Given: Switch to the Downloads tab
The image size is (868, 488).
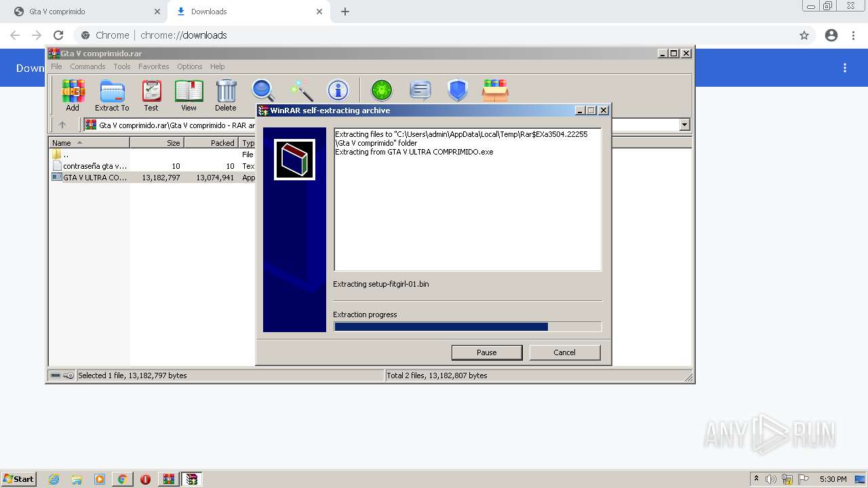Looking at the screenshot, I should coord(248,12).
